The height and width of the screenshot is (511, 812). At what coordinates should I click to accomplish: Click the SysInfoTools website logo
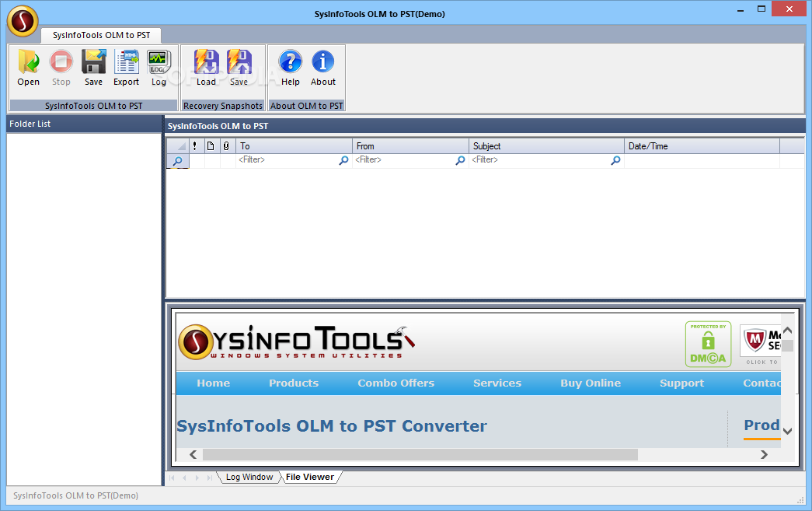(x=296, y=342)
